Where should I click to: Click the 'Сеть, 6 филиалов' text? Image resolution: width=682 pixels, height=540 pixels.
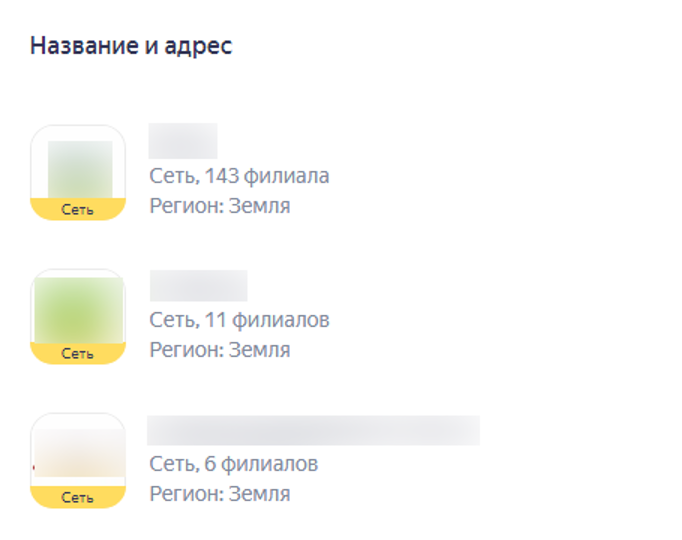tap(233, 464)
